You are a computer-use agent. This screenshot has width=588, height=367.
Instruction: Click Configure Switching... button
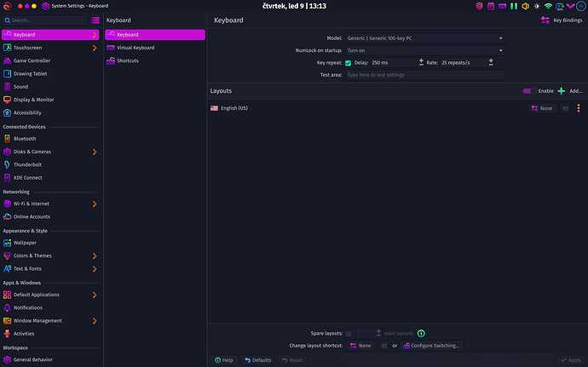pos(431,346)
